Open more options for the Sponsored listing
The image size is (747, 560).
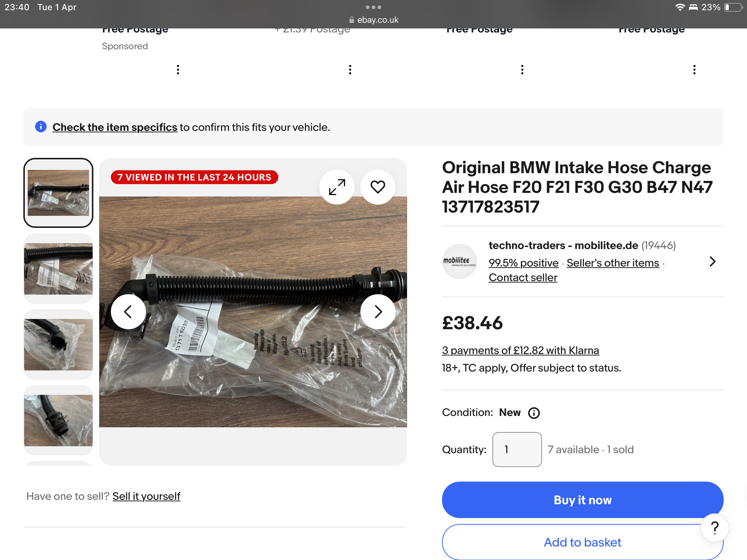click(x=178, y=70)
